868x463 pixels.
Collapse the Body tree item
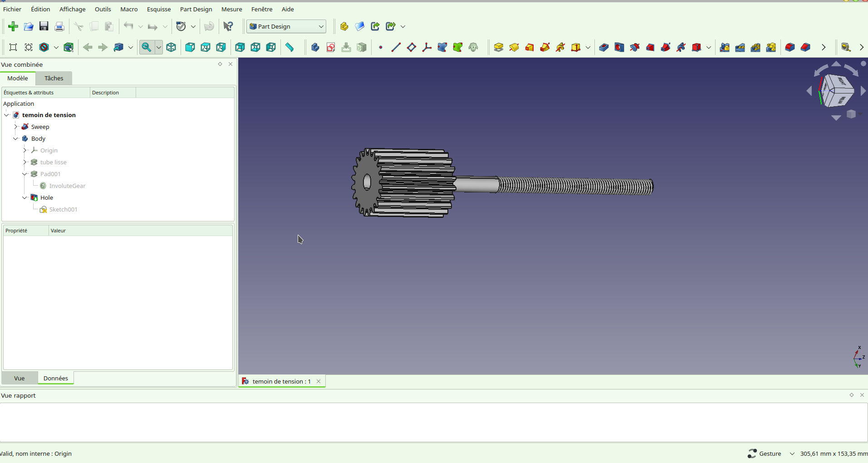point(16,138)
